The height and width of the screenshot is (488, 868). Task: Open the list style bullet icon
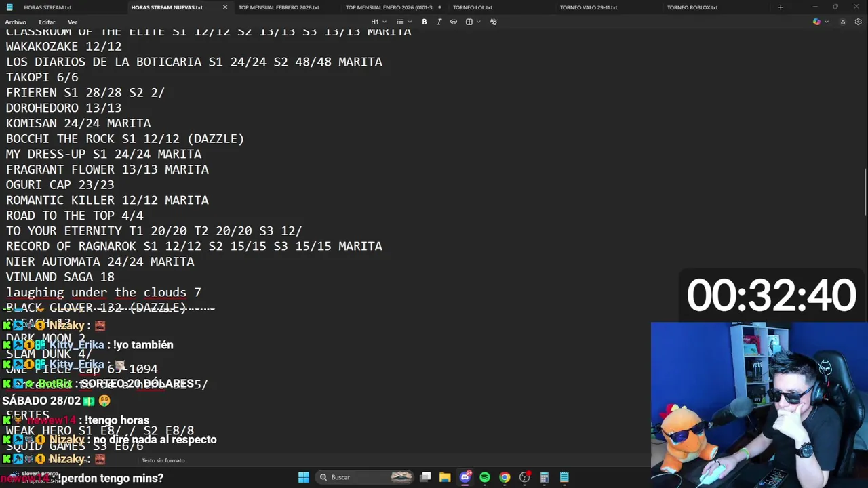click(x=399, y=22)
